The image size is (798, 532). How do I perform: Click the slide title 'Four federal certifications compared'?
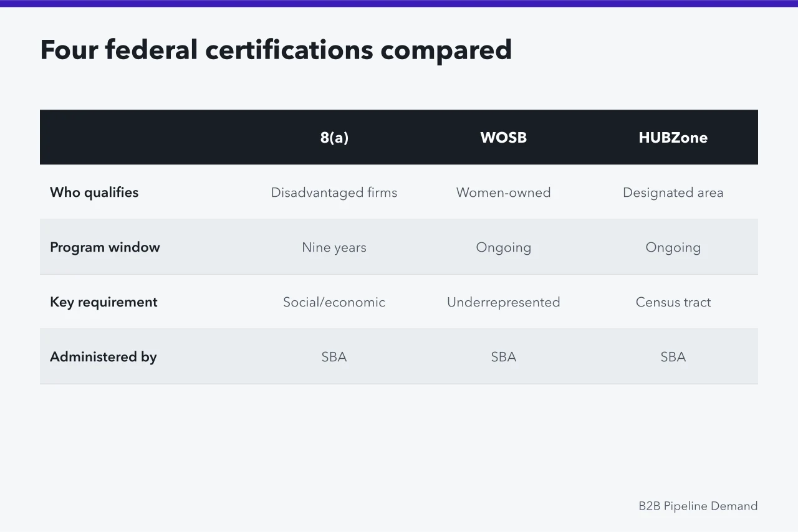pyautogui.click(x=276, y=50)
